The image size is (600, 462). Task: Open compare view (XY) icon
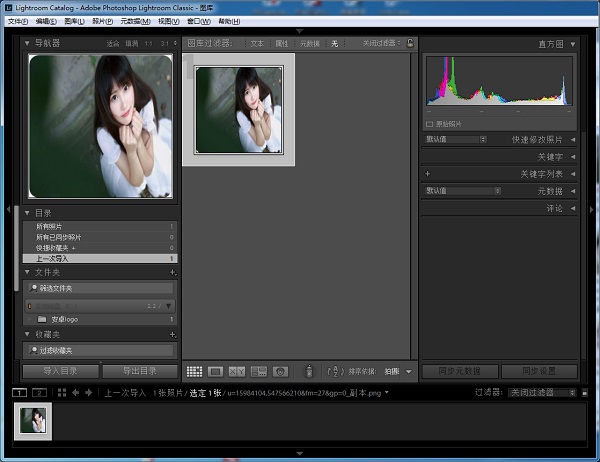coord(237,372)
